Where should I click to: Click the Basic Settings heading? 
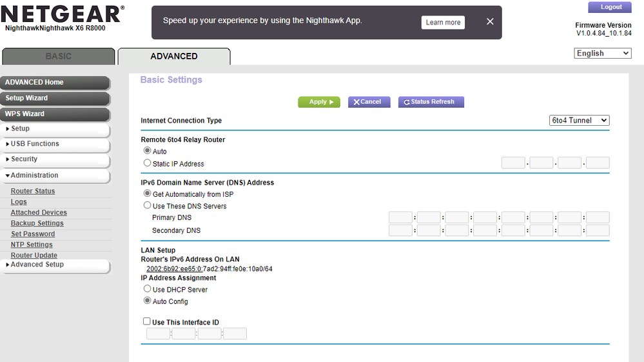[x=171, y=80]
